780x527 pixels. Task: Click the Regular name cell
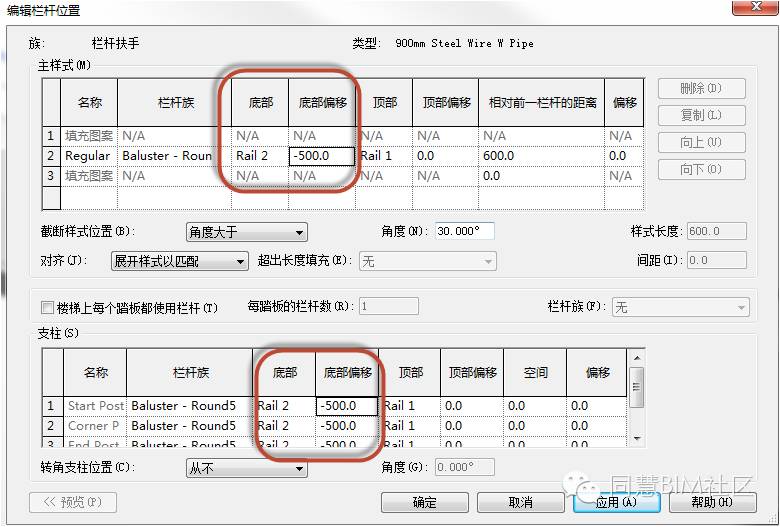[x=89, y=156]
